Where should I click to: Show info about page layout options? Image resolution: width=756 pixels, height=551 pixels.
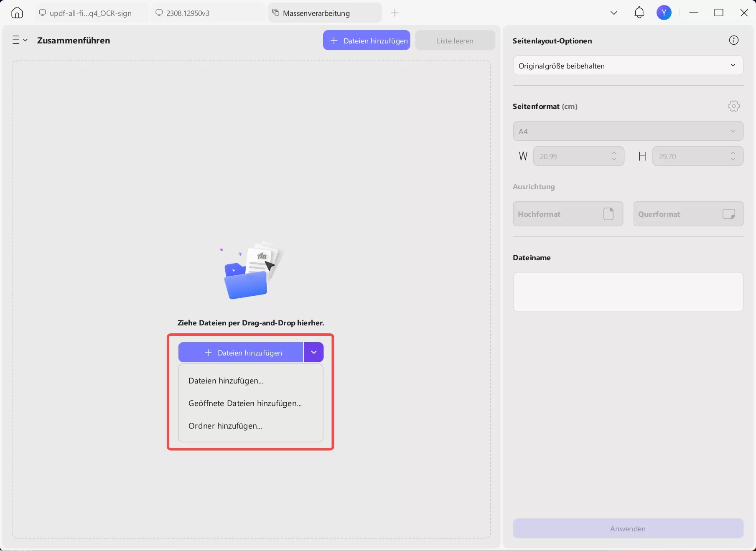pos(733,41)
